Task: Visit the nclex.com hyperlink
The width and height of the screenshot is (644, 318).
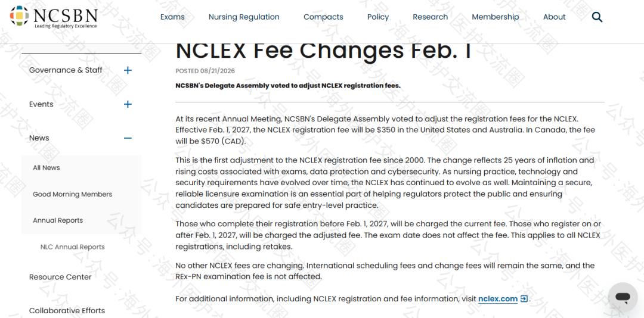Action: tap(498, 299)
